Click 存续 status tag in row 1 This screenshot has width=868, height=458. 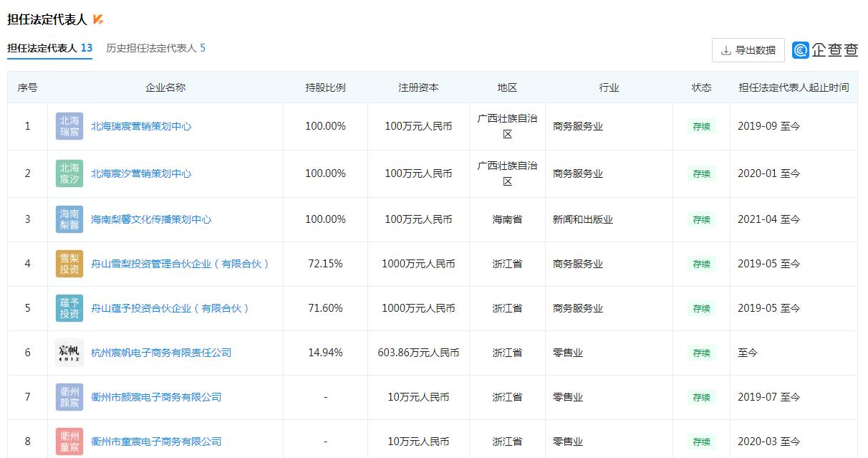coord(701,126)
